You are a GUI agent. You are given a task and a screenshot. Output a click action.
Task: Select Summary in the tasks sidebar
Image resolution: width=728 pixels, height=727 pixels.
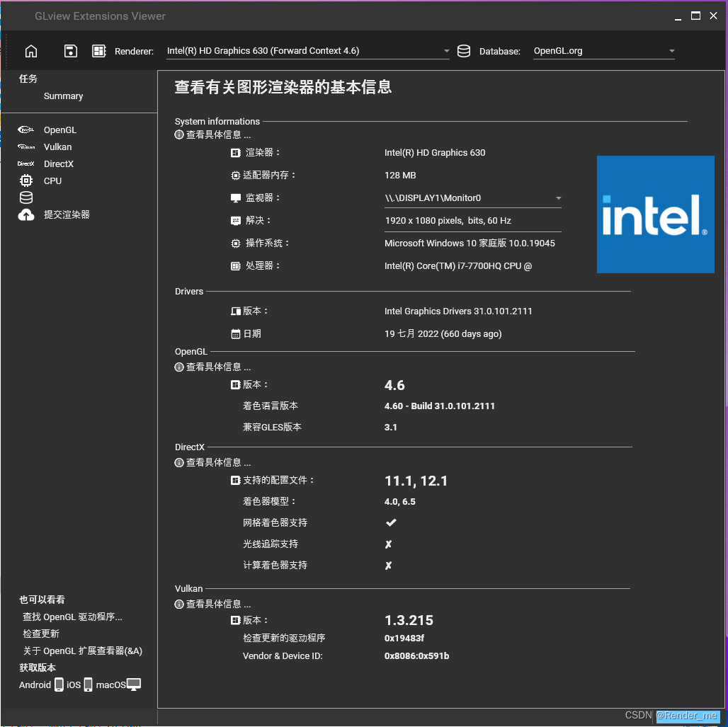pyautogui.click(x=63, y=96)
